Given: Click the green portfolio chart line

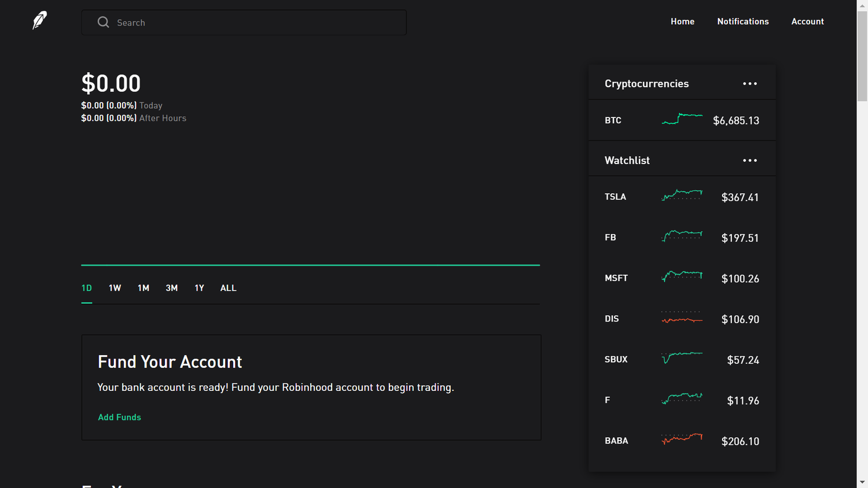Looking at the screenshot, I should (x=310, y=265).
